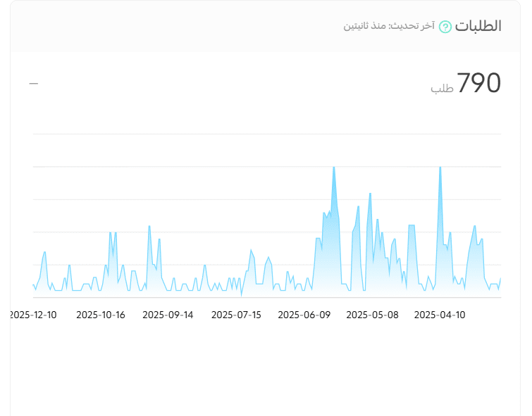Click the highest chart peak near 2025-06-09
Screen dimensions: 532x416
[x=334, y=168]
